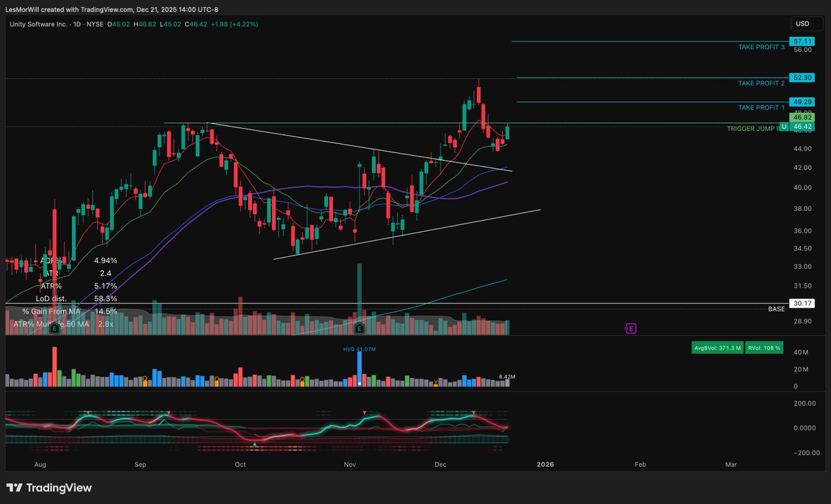Click the 46.42 last price label
Viewport: 831px width, 504px height.
point(803,127)
